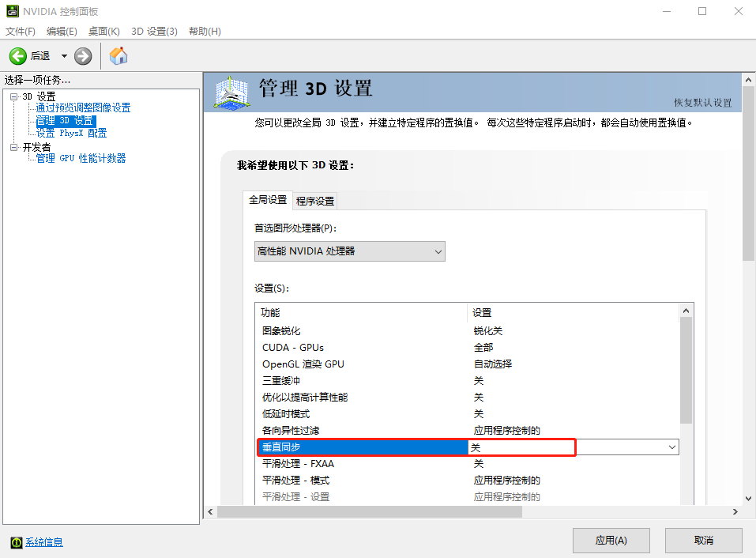Viewport: 756px width, 558px height.
Task: Open the 编辑(E) menu
Action: pyautogui.click(x=62, y=32)
